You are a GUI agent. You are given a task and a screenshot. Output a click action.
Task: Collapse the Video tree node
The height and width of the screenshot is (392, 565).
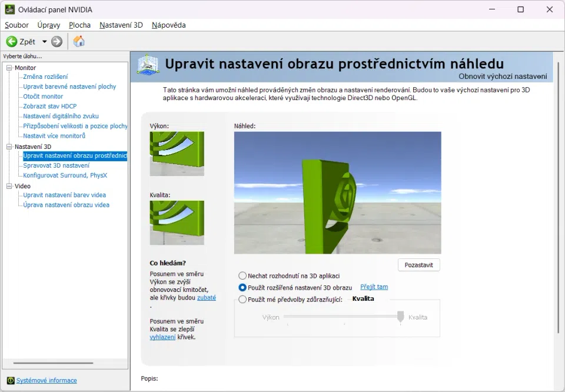9,186
